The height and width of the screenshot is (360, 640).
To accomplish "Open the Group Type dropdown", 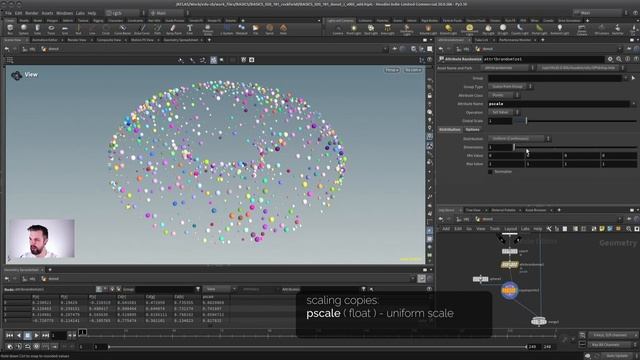I will [x=510, y=87].
